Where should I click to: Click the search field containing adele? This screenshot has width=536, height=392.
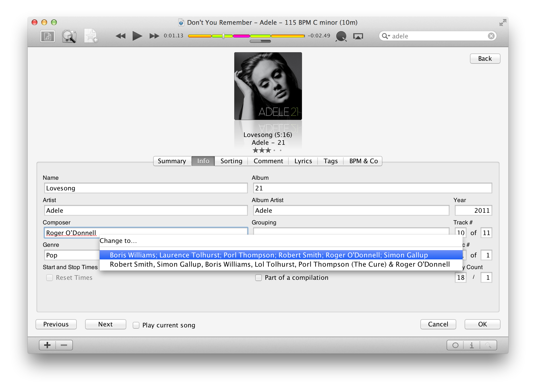(x=438, y=36)
